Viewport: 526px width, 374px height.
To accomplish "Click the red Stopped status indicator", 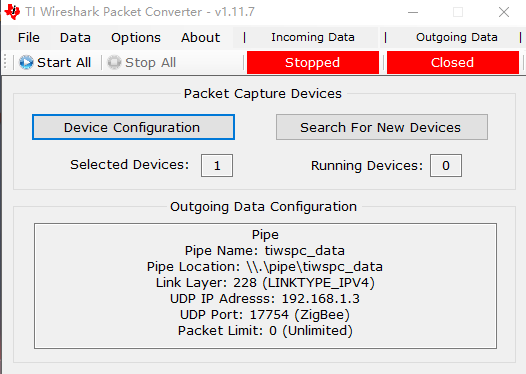I will point(313,62).
